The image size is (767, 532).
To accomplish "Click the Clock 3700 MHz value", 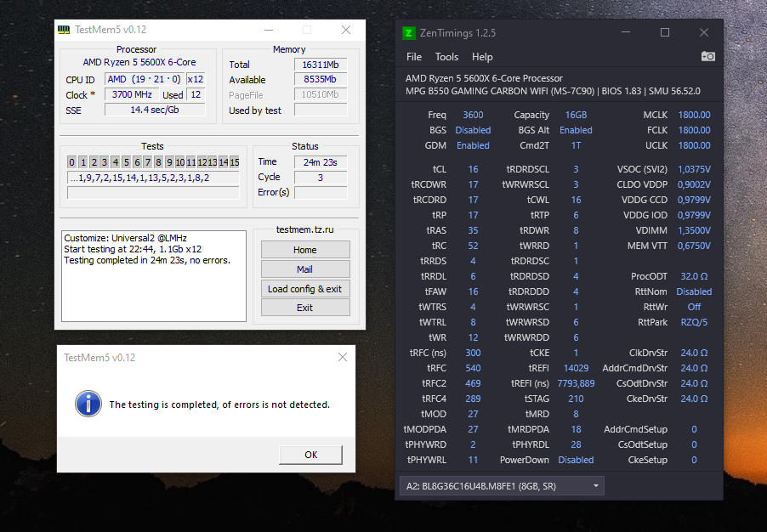I will pyautogui.click(x=132, y=95).
